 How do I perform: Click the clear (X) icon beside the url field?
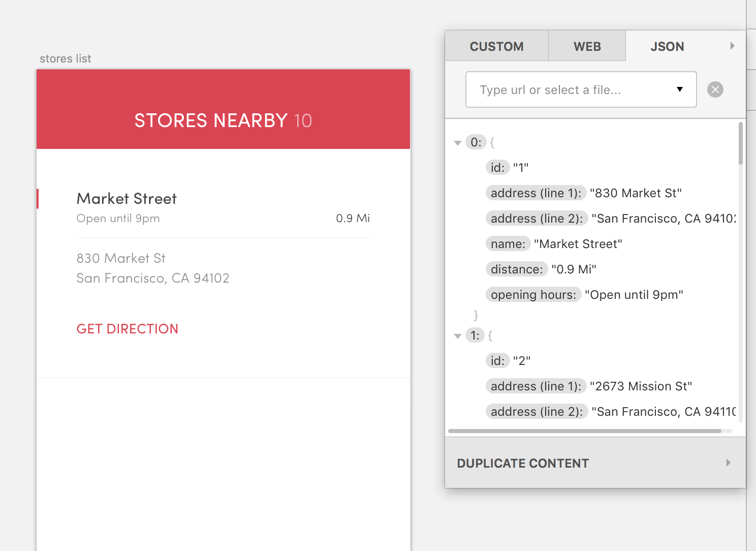pyautogui.click(x=715, y=89)
